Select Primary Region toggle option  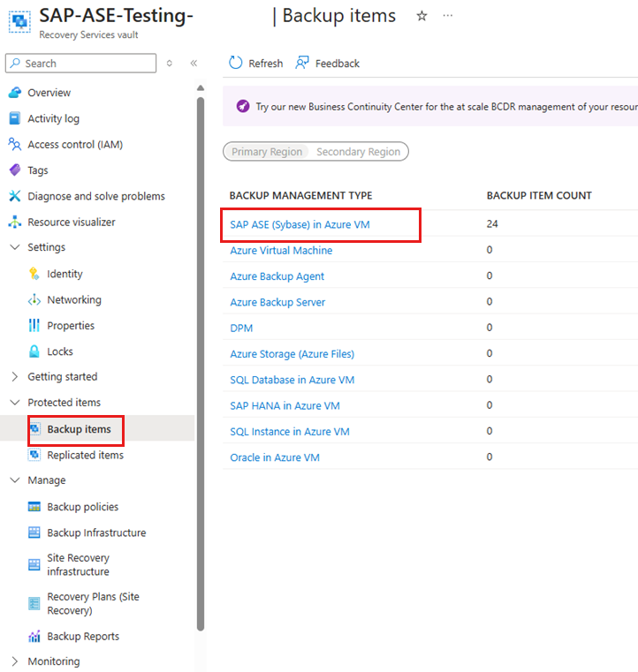(x=267, y=152)
